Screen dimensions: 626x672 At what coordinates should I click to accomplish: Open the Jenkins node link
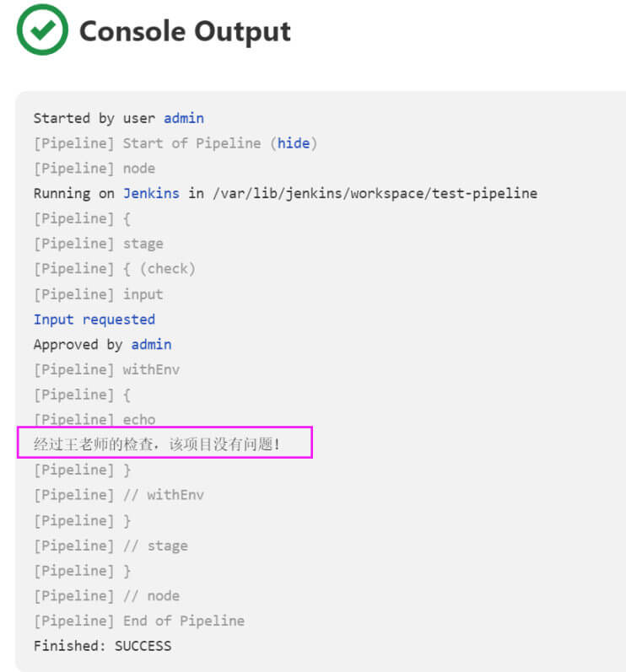[151, 193]
